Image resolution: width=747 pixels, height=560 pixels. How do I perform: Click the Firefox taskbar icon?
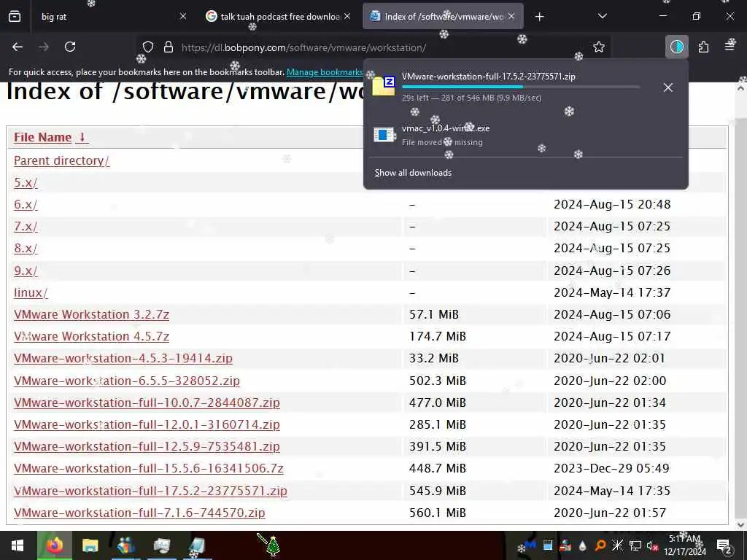point(54,545)
